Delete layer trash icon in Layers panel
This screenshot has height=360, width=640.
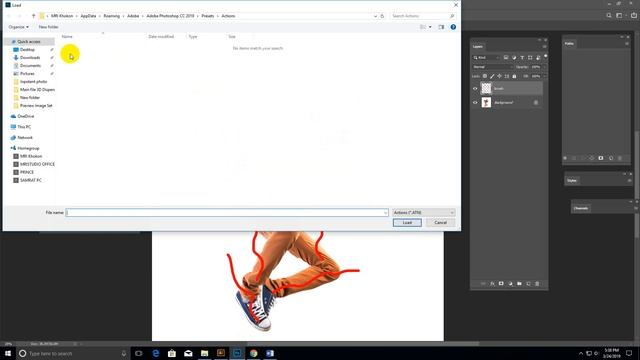tap(537, 284)
